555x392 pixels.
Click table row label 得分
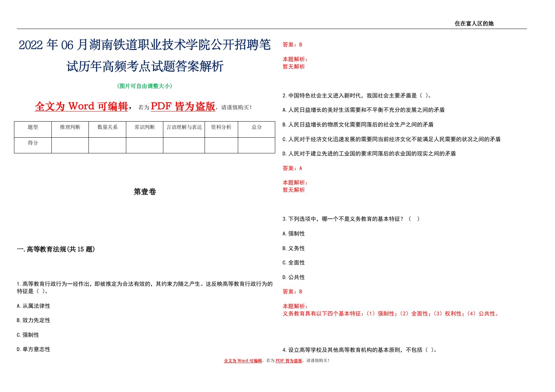[x=33, y=143]
